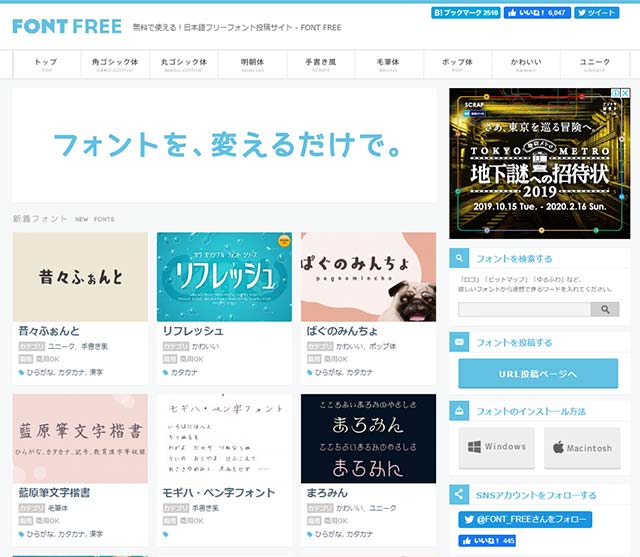Click the install icon beside フォントのインストール方法
The height and width of the screenshot is (557, 640).
point(459,411)
